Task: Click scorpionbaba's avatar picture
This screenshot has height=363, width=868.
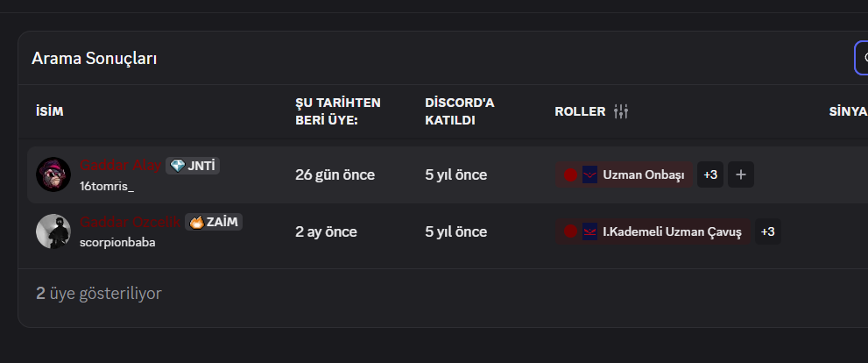Action: (x=53, y=231)
